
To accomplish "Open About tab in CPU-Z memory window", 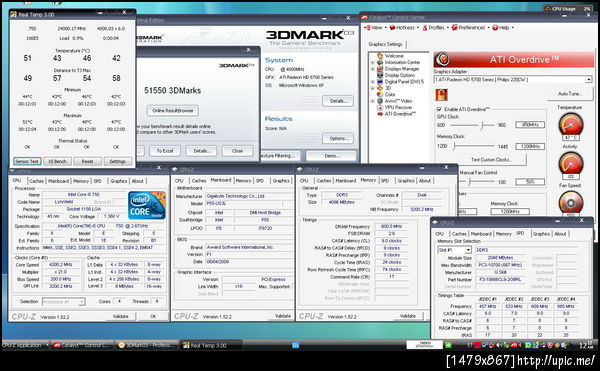I will (425, 181).
